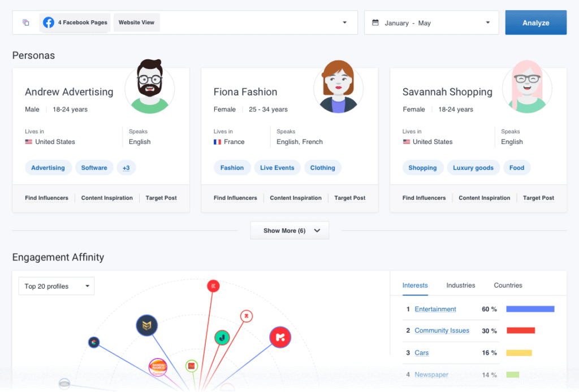Expand Show More (6) personas
The width and height of the screenshot is (579, 392).
[289, 230]
